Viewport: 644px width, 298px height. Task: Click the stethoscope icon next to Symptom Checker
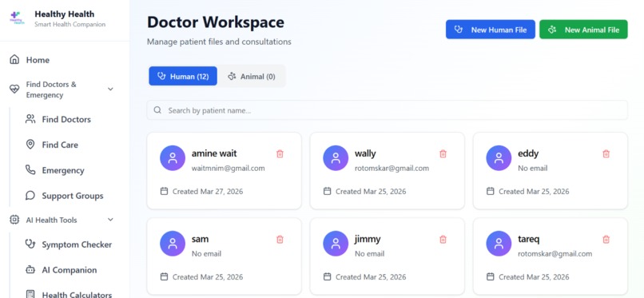tap(30, 244)
